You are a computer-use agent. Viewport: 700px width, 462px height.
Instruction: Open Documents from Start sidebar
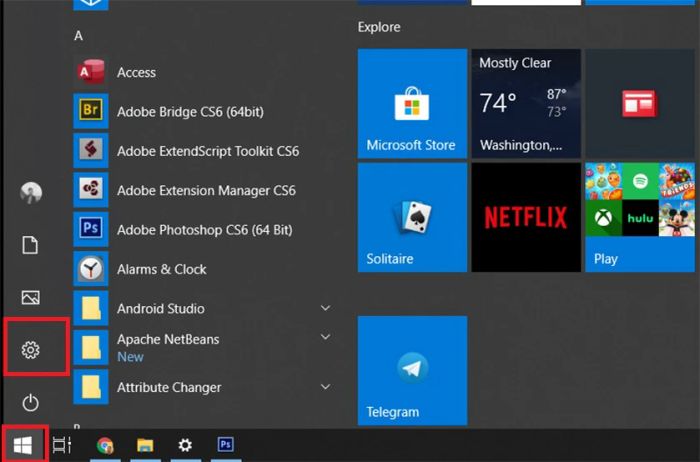[30, 245]
